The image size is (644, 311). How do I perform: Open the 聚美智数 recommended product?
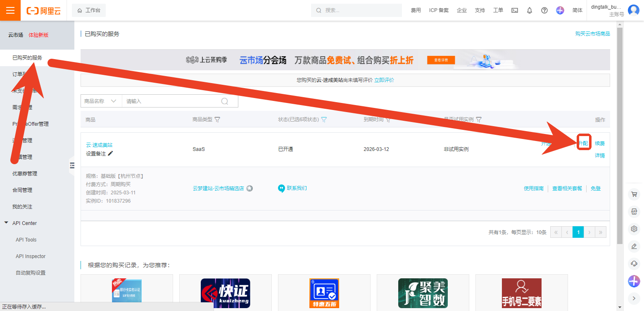(423, 293)
